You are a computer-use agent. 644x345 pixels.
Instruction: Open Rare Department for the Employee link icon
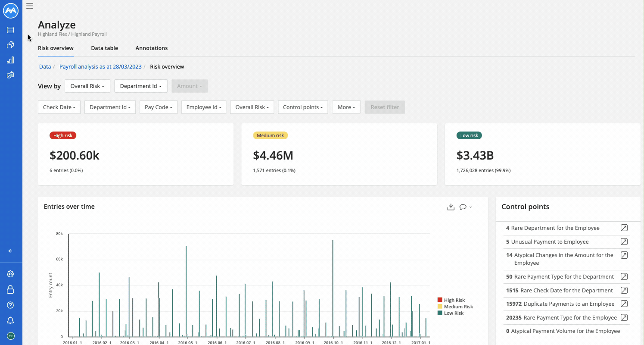[x=624, y=228]
